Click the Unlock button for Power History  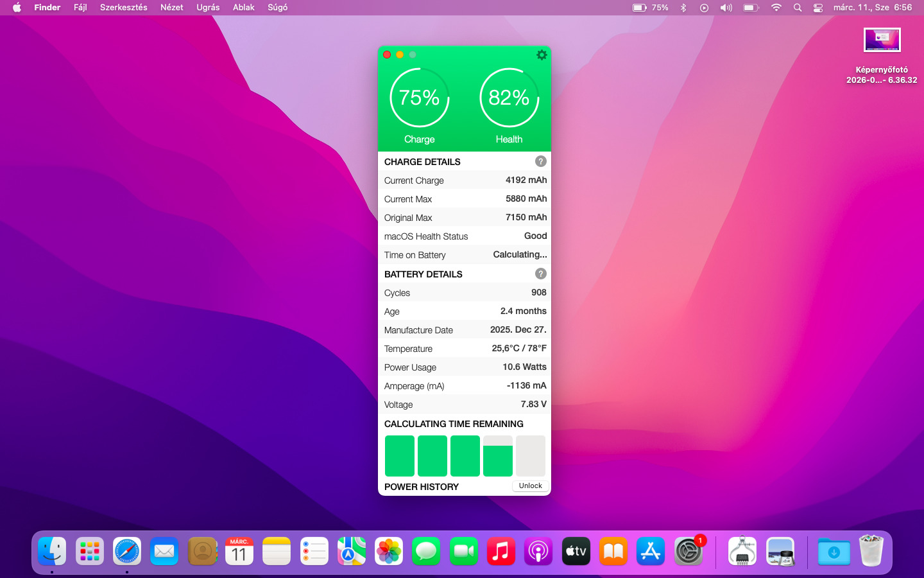530,486
